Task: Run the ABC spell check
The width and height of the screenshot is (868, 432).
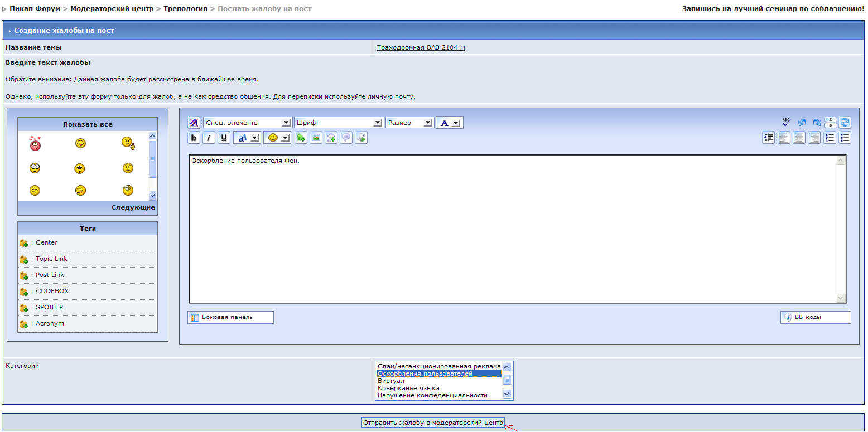Action: (x=787, y=122)
